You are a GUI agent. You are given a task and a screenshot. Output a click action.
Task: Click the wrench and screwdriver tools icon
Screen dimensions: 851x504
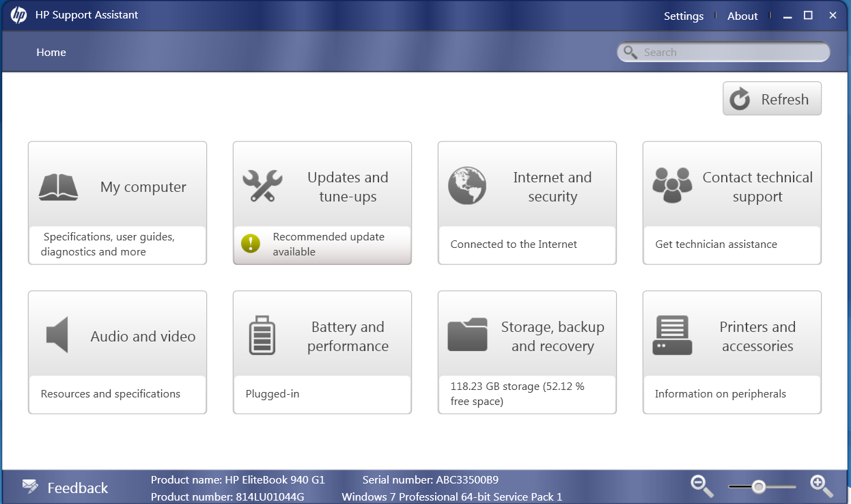262,186
